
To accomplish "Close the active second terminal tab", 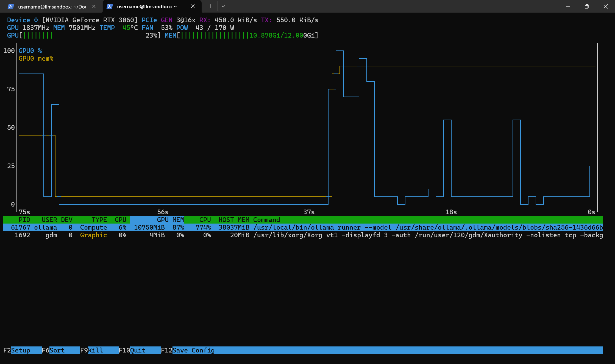I will pos(193,6).
